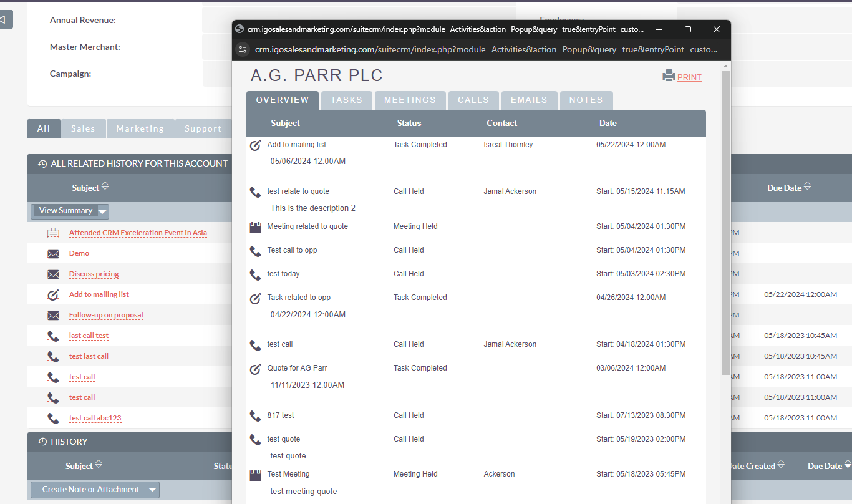Click the PRINT link
This screenshot has height=504, width=852.
(689, 78)
